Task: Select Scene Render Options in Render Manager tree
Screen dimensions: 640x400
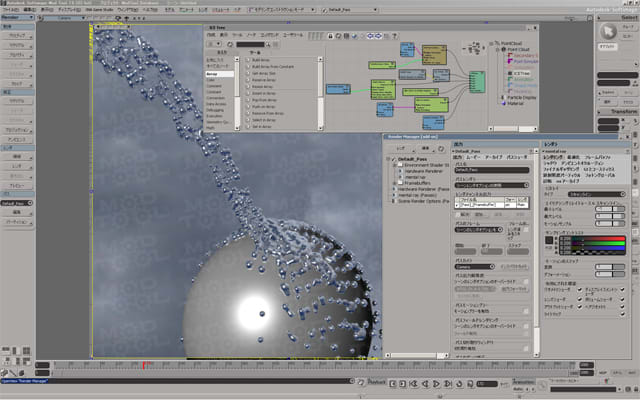Action: (x=423, y=202)
